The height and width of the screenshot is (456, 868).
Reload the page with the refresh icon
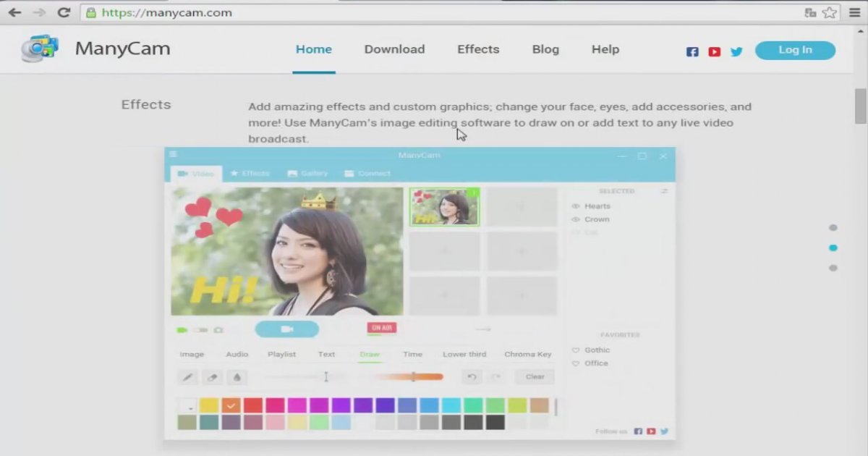coord(64,12)
